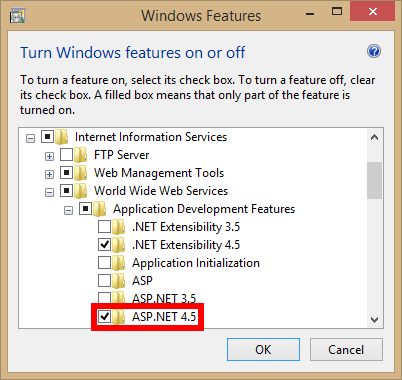This screenshot has width=402, height=380.
Task: Select the Application Development Features label
Action: click(x=204, y=209)
